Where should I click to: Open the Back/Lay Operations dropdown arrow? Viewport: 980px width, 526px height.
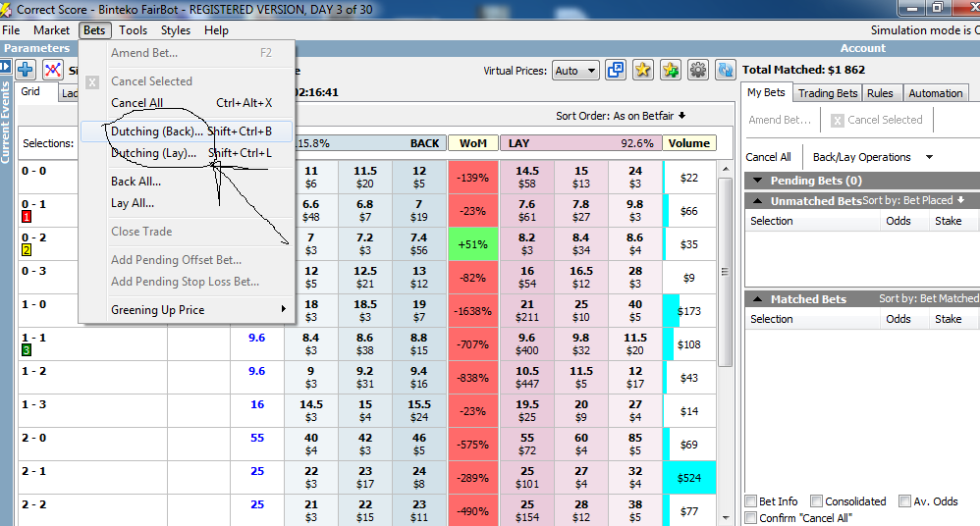point(929,157)
